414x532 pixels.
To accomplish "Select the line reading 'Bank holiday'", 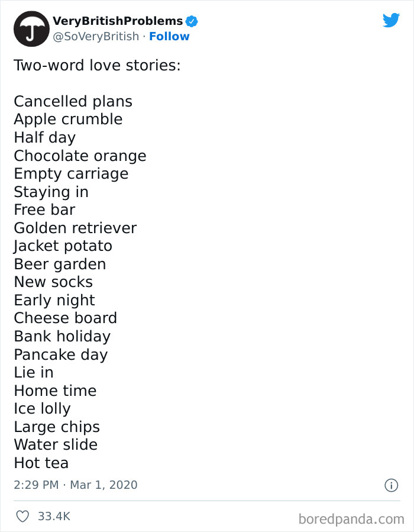I will click(62, 336).
